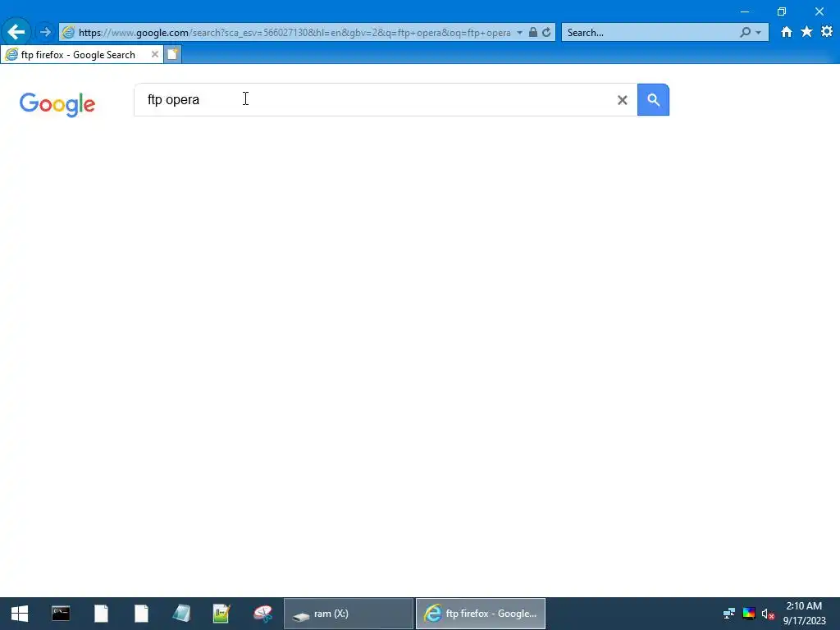Click the Google logo
Screen dimensions: 840x630
coord(57,104)
